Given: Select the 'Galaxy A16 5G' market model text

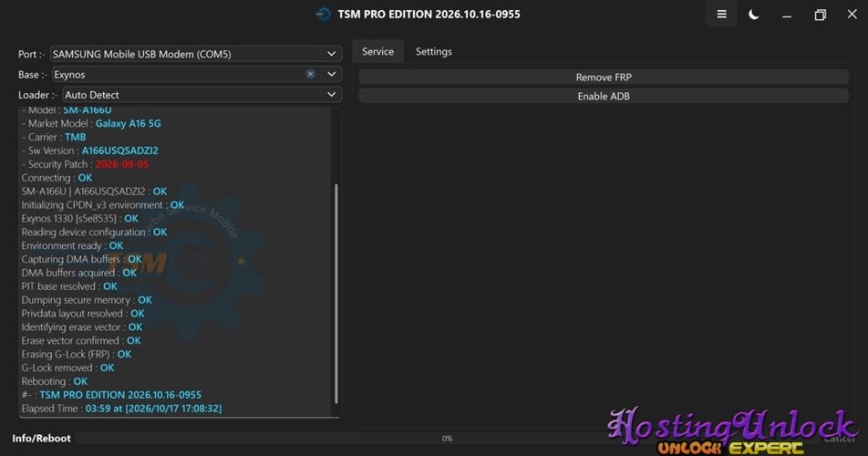Looking at the screenshot, I should (x=128, y=123).
